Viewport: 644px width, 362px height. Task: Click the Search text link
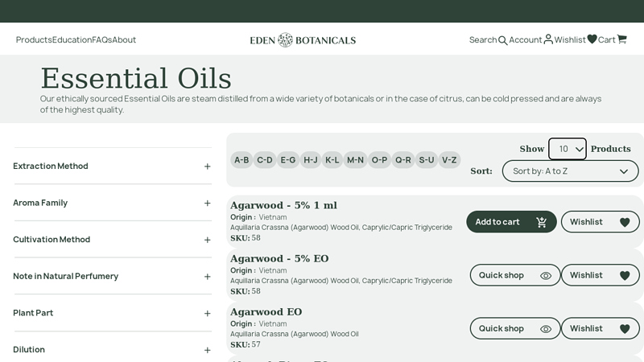(483, 39)
